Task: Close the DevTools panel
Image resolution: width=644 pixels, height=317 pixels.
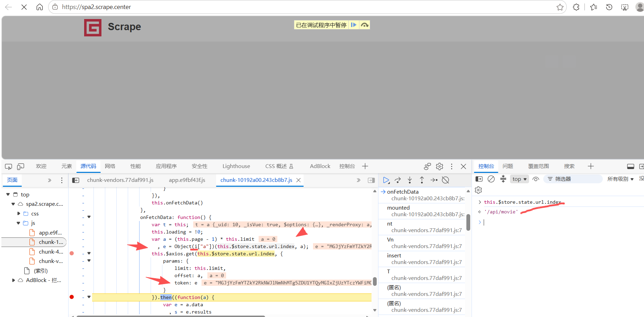Action: pos(463,167)
